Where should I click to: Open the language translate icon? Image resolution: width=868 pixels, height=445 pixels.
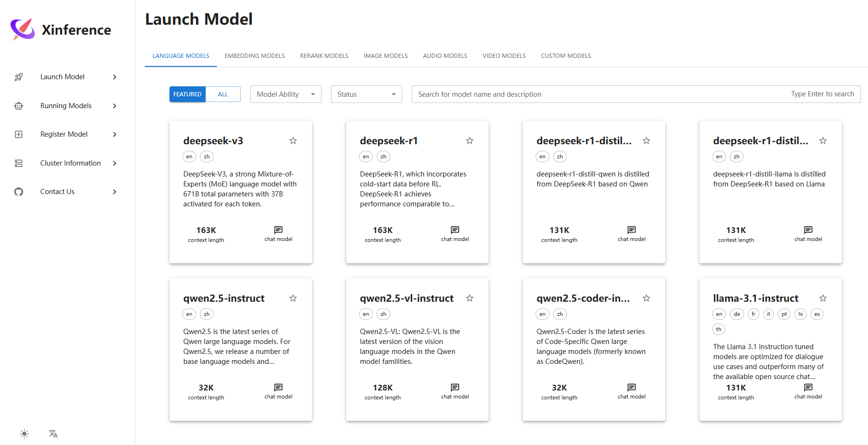coord(53,434)
